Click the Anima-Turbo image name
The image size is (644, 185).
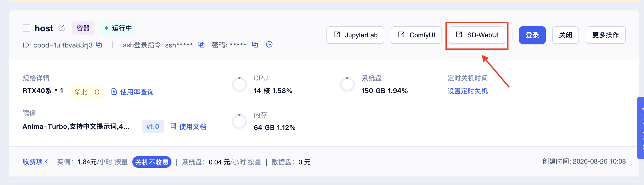click(x=76, y=127)
